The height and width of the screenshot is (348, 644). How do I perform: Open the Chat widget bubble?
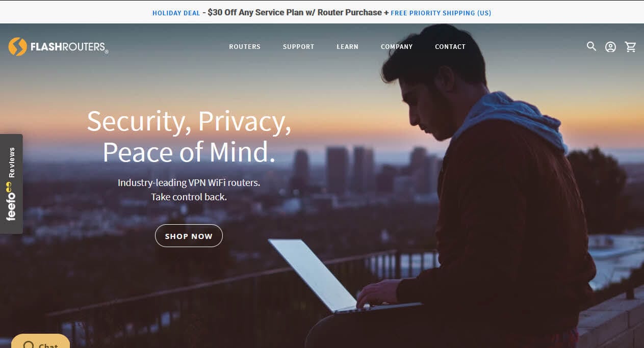tap(40, 341)
